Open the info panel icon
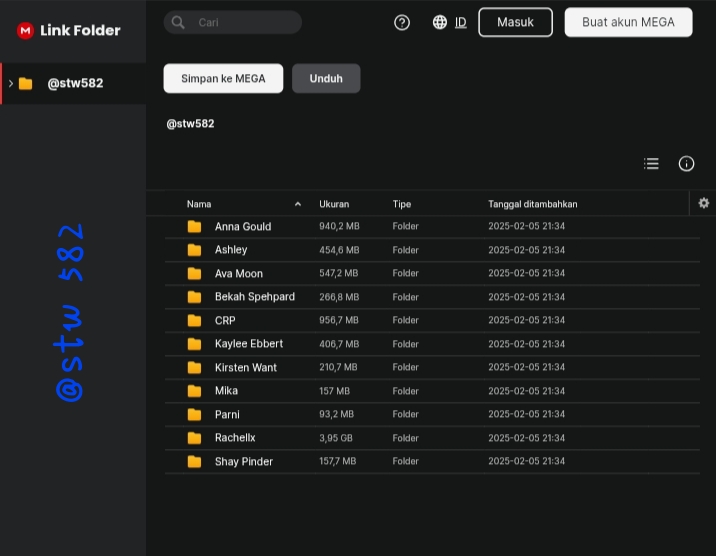716x556 pixels. coord(686,163)
